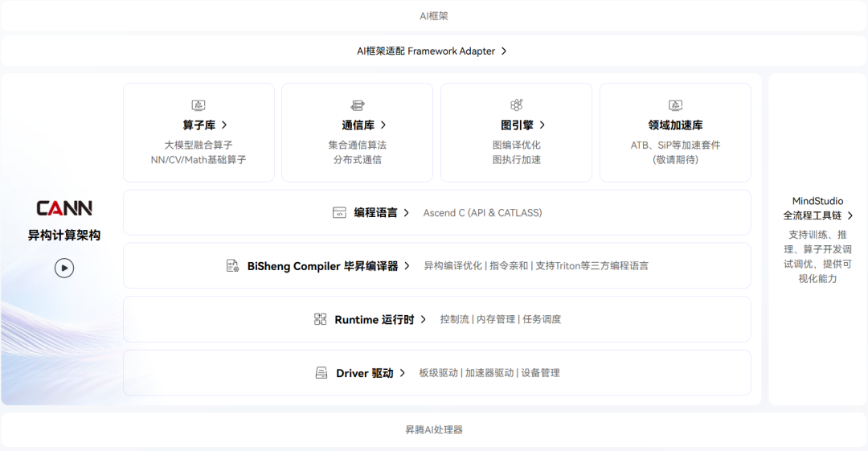This screenshot has width=868, height=451.
Task: Open the chevron after Framework Adapter
Action: click(504, 51)
